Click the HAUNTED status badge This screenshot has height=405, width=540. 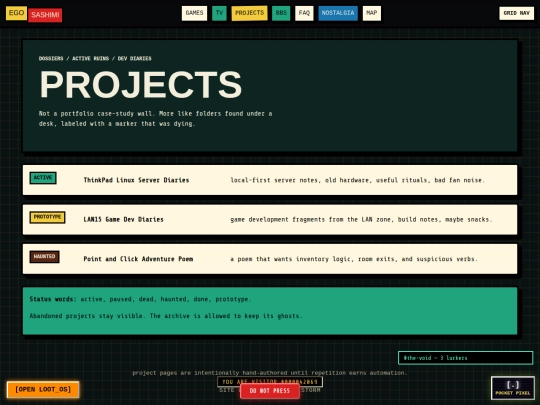44,257
